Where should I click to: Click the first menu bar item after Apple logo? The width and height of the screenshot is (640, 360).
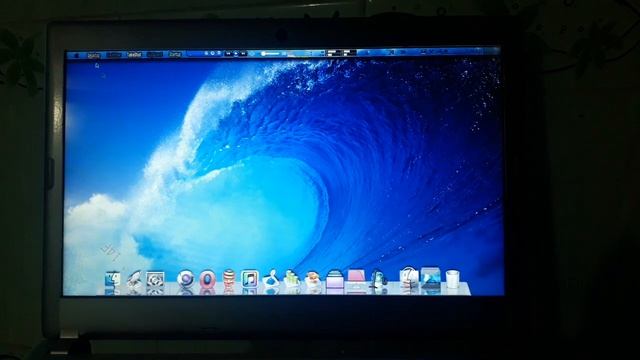93,55
